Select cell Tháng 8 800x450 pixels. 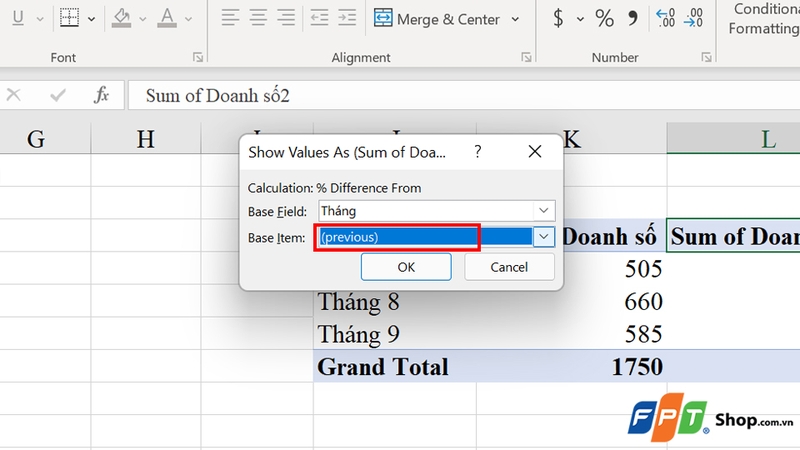pyautogui.click(x=395, y=302)
